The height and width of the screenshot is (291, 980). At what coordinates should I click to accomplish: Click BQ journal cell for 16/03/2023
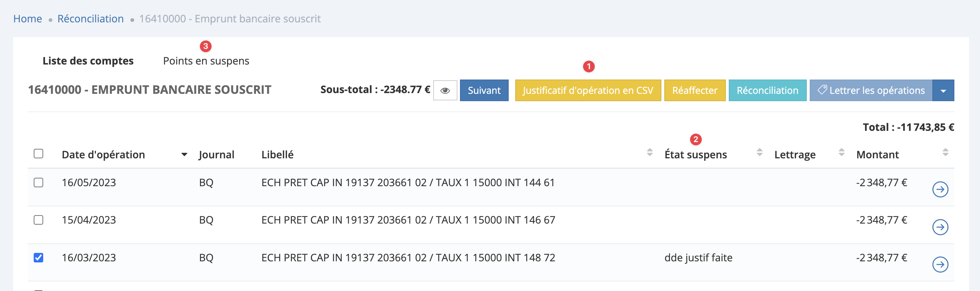point(206,258)
